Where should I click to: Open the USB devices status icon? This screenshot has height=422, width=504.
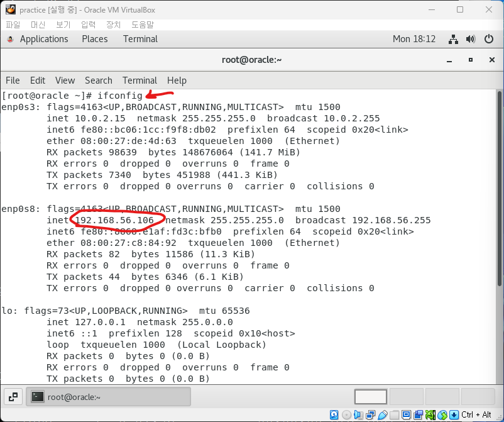tap(383, 414)
